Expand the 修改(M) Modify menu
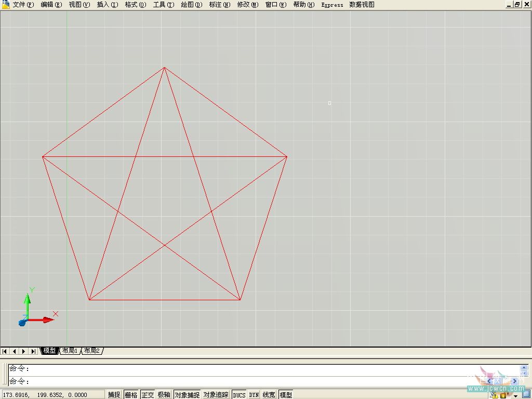Image resolution: width=532 pixels, height=399 pixels. point(247,5)
